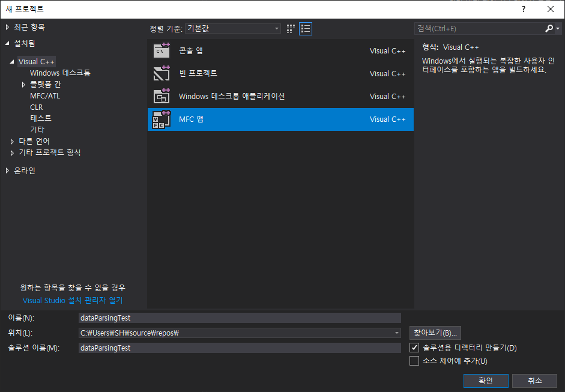Viewport: 565px width, 392px height.
Task: Close the 새 프로젝트 dialog
Action: click(x=550, y=9)
